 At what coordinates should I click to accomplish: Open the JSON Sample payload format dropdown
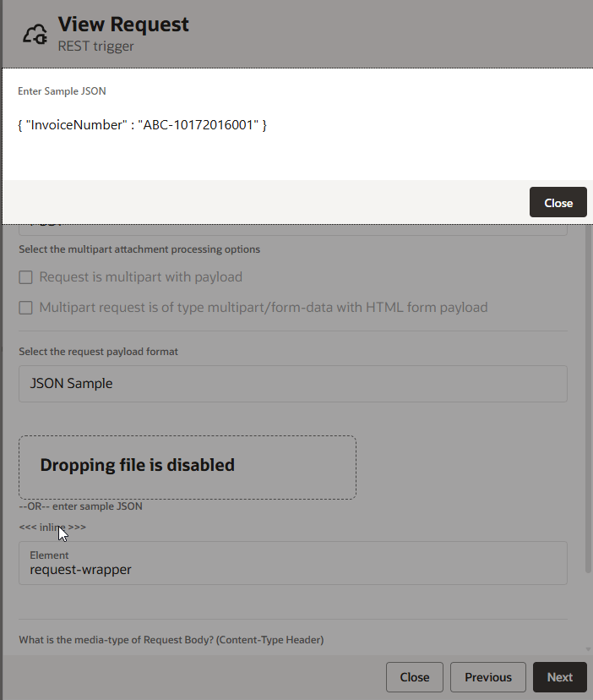click(292, 384)
